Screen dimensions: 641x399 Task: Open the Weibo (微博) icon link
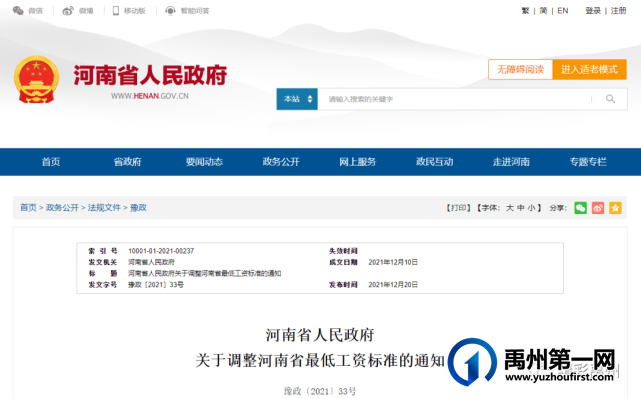click(x=68, y=11)
